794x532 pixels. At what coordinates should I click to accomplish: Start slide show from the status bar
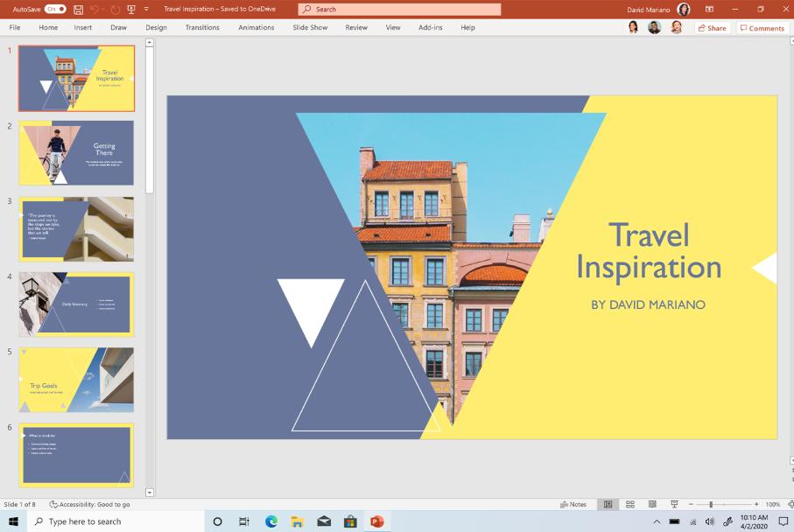pos(674,504)
